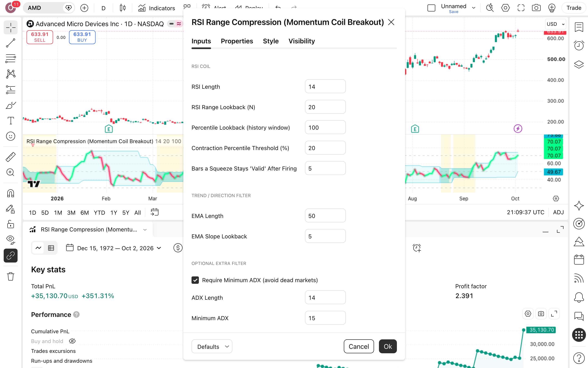Viewport: 588px width, 368px height.
Task: Toggle the magnet mode icon
Action: tap(10, 193)
